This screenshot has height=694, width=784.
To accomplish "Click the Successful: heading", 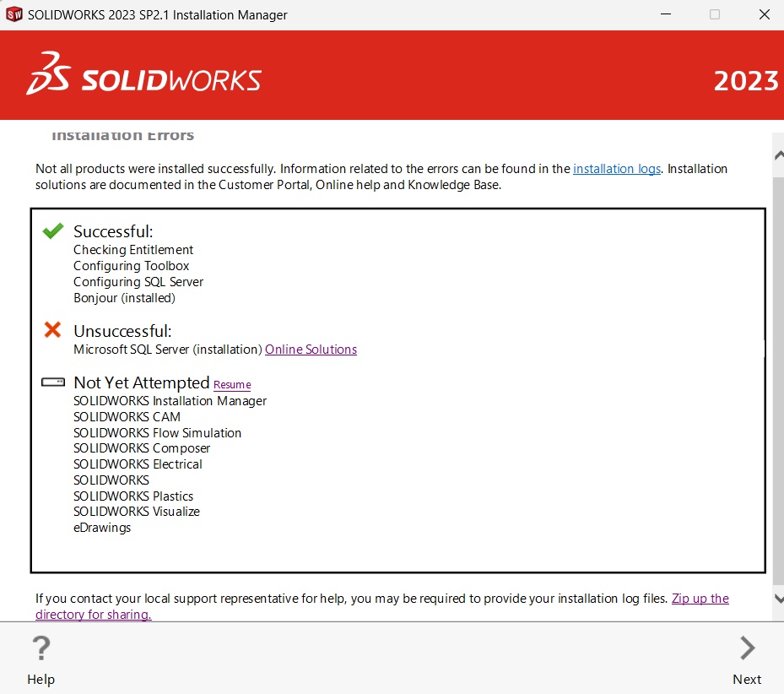I will pos(113,231).
